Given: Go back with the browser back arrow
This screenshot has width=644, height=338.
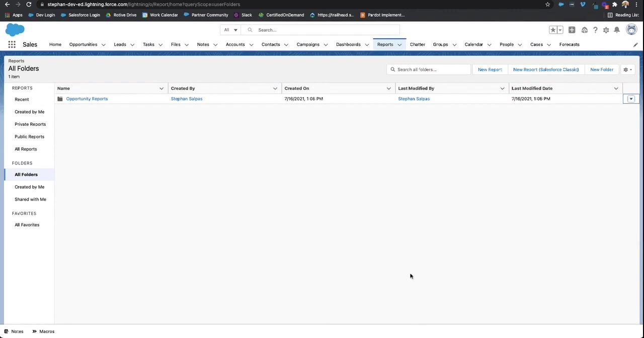Looking at the screenshot, I should point(7,4).
